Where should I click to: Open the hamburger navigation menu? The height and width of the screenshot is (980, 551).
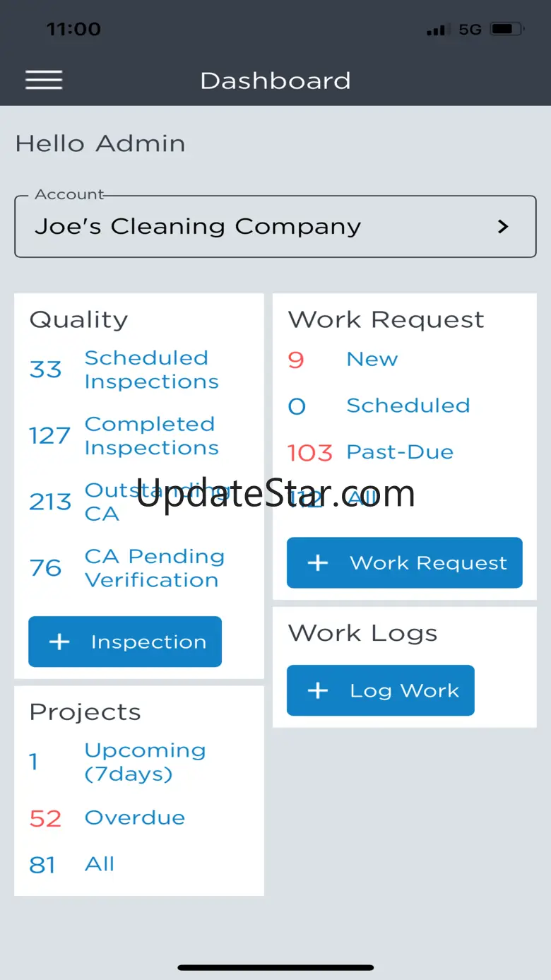(44, 80)
